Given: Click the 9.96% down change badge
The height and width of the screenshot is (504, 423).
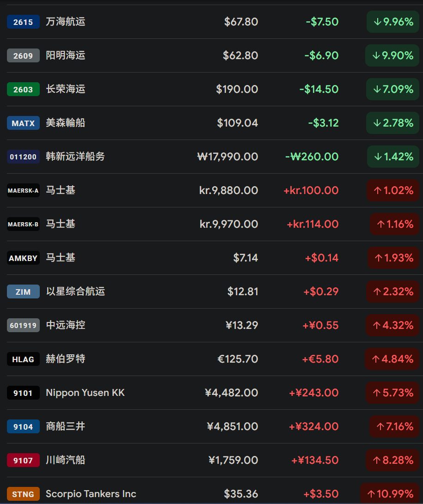Looking at the screenshot, I should tap(393, 22).
